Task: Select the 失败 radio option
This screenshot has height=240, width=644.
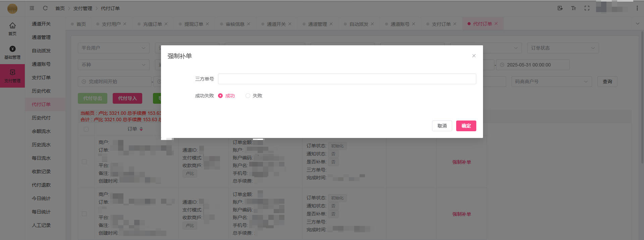Action: pyautogui.click(x=248, y=96)
